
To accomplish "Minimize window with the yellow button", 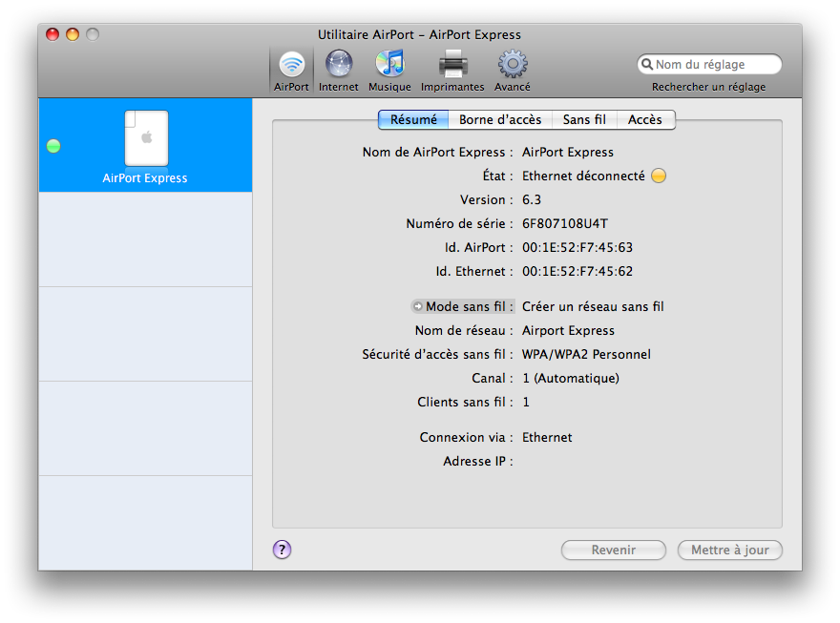I will (73, 34).
